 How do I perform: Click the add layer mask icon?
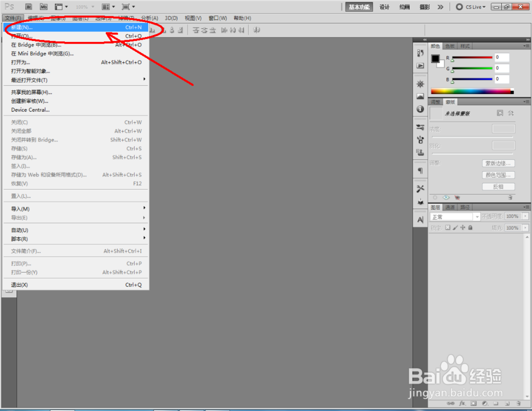coord(473,404)
